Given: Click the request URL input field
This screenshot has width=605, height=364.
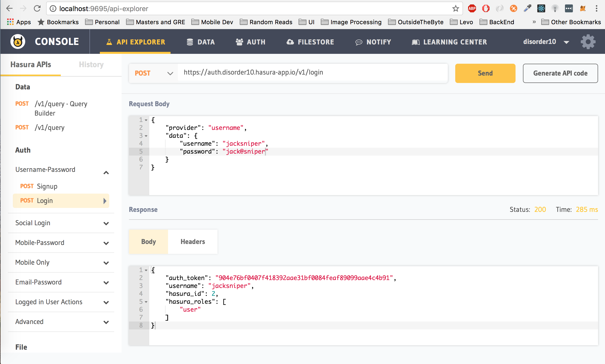Looking at the screenshot, I should (x=312, y=72).
